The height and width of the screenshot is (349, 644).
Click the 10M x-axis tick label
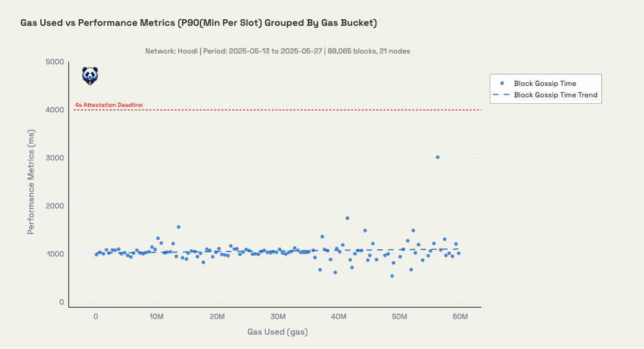pyautogui.click(x=157, y=317)
